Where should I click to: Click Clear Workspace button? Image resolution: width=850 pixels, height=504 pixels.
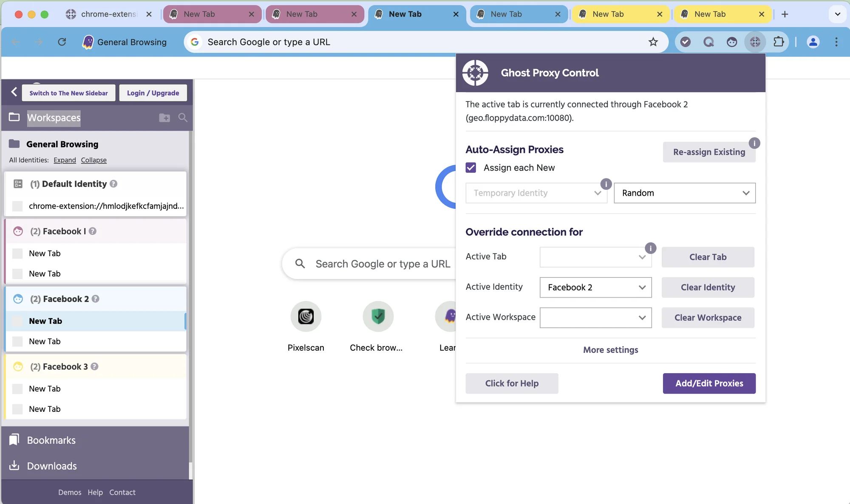pos(708,318)
